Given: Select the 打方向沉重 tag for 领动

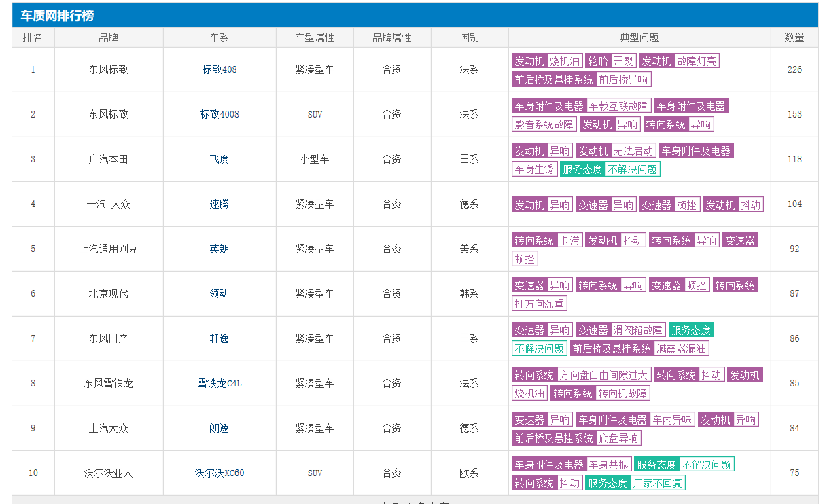Looking at the screenshot, I should (540, 304).
